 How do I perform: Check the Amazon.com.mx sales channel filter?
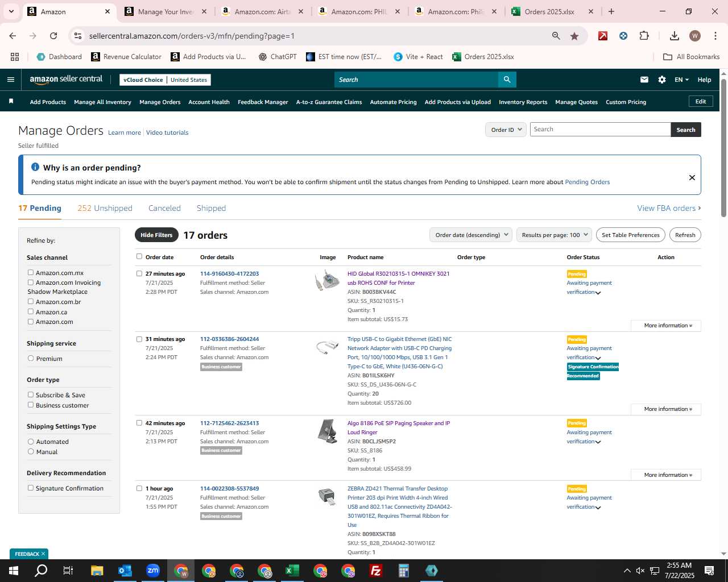coord(31,273)
